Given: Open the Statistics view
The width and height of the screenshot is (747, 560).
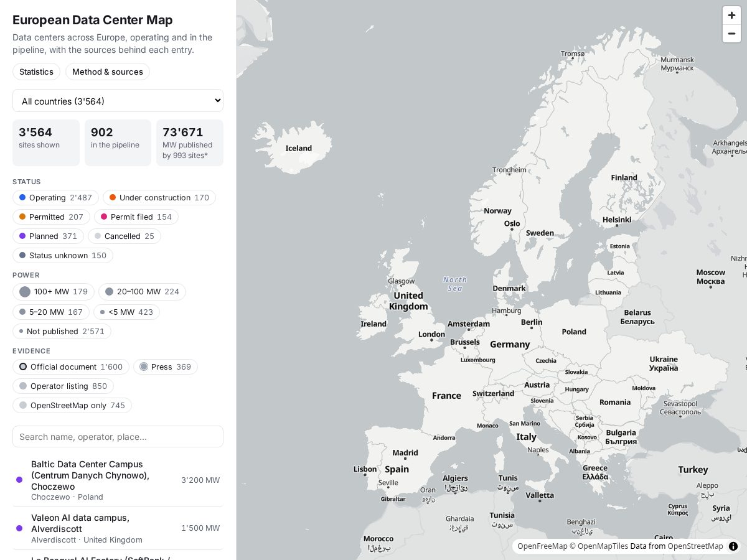Looking at the screenshot, I should [x=36, y=72].
